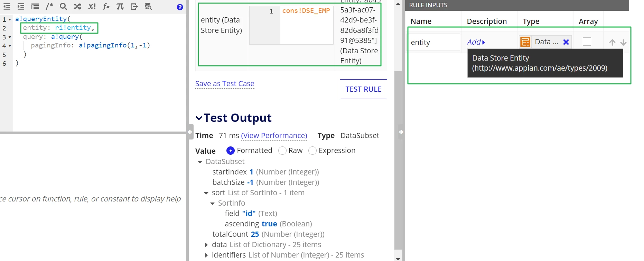Click the export arrow toolbar icon
The width and height of the screenshot is (644, 261).
click(134, 6)
